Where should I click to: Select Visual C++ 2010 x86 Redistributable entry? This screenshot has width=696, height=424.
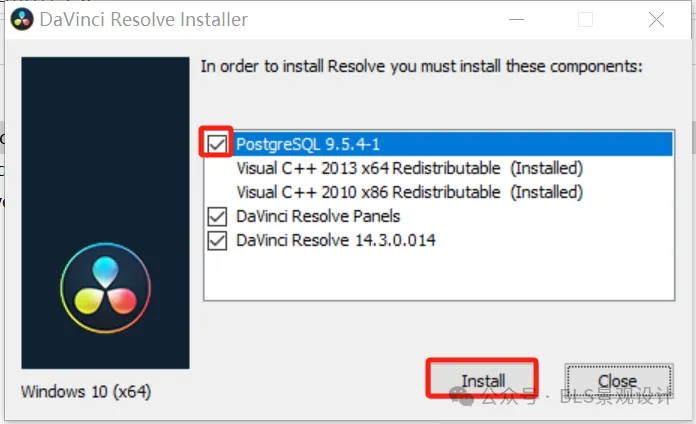point(409,192)
